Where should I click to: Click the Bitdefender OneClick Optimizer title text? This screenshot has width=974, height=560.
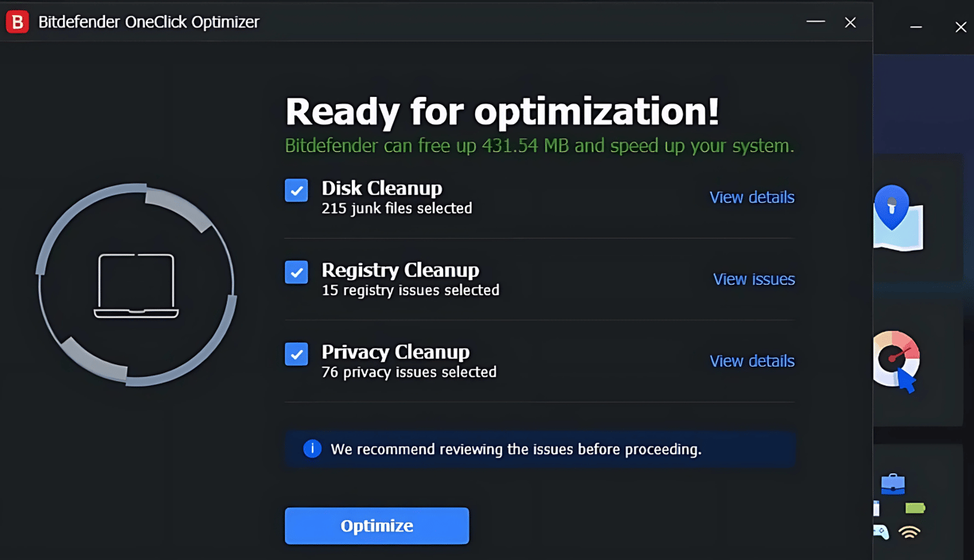pos(149,21)
